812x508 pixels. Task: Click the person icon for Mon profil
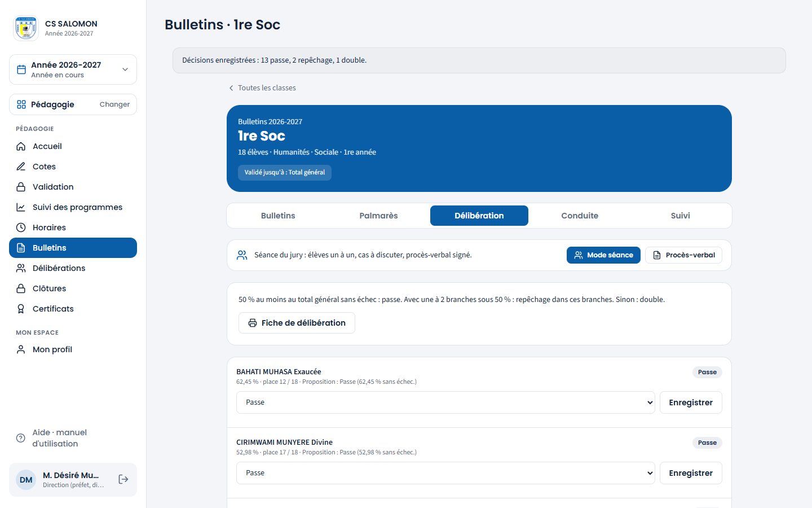coord(21,349)
